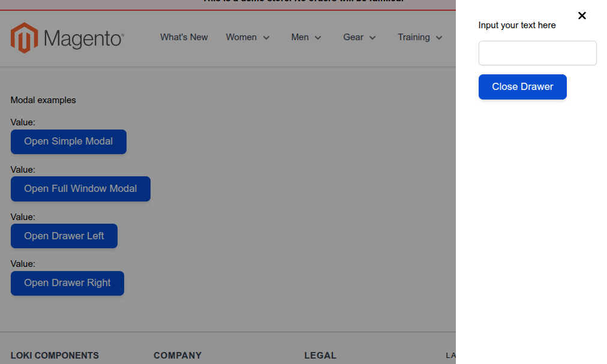Go to the Women category

tap(241, 37)
